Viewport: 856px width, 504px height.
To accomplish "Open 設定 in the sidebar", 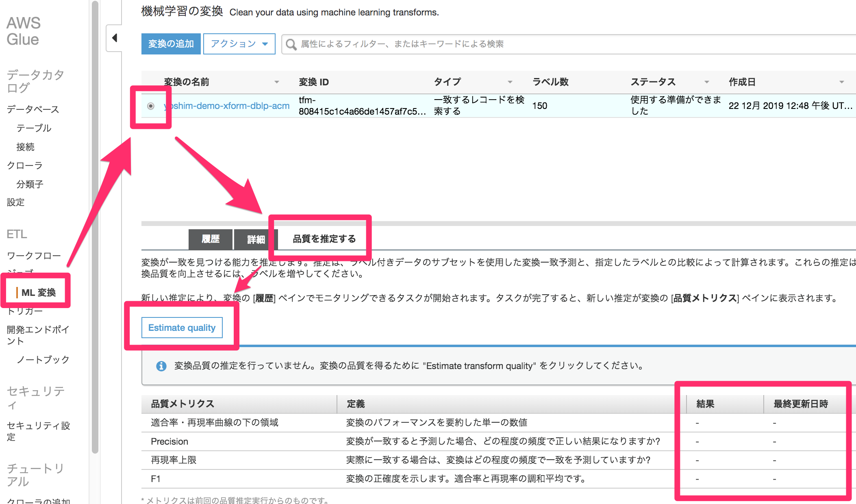I will [15, 202].
